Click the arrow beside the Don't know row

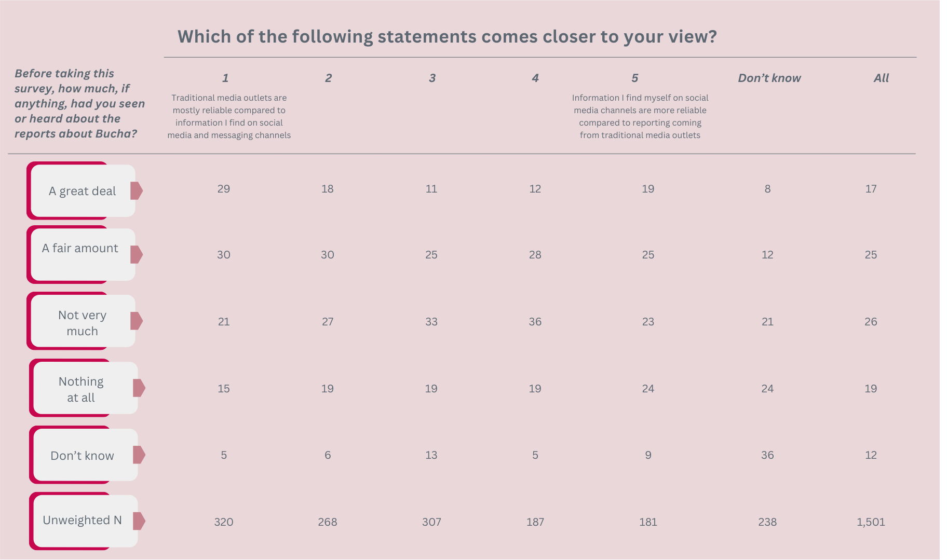[x=139, y=455]
